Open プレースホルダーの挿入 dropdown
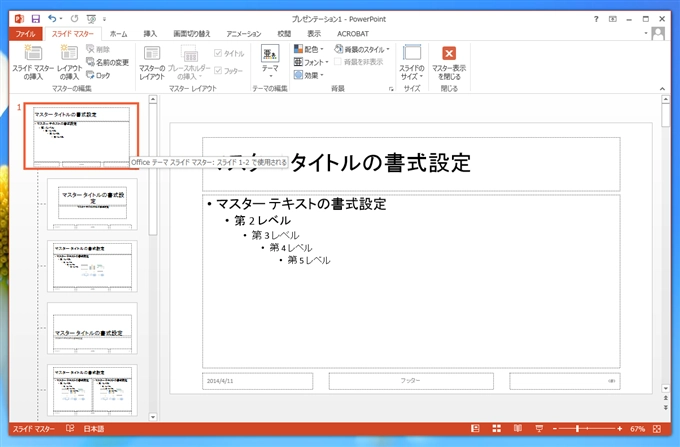 point(189,62)
